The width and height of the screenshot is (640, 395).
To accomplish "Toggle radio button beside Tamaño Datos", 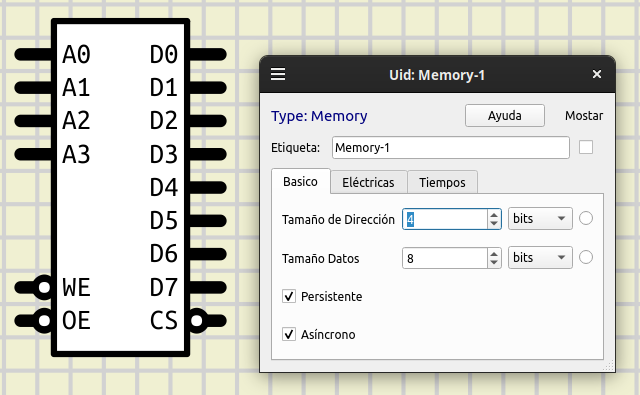I will (586, 257).
